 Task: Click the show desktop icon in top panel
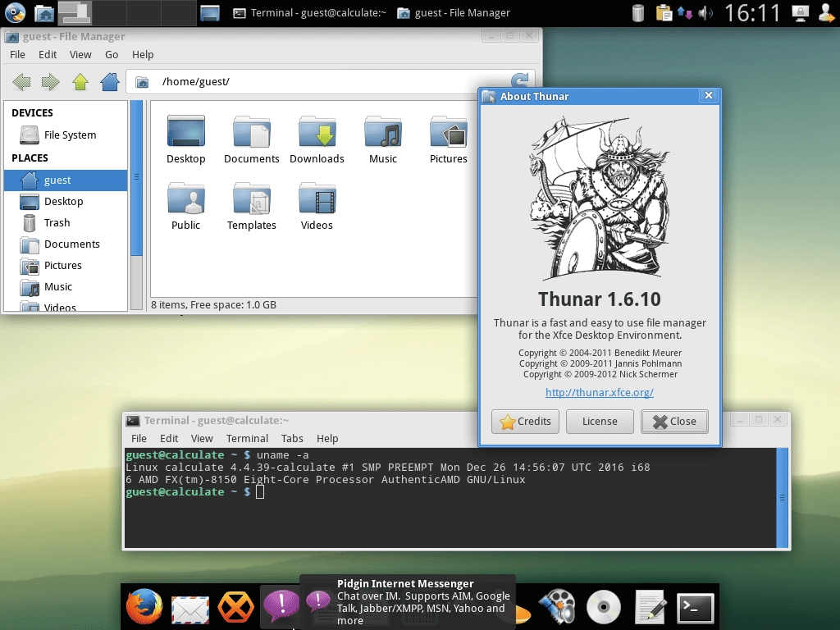tap(210, 13)
